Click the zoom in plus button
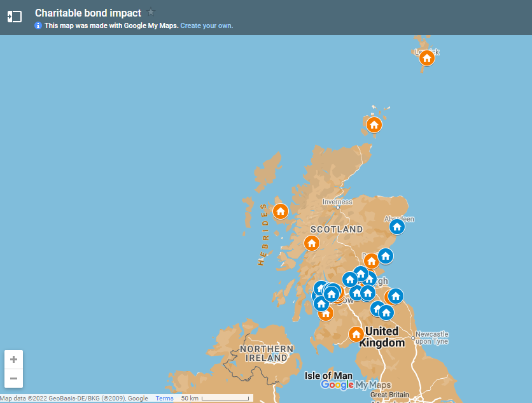The height and width of the screenshot is (403, 532). 13,359
